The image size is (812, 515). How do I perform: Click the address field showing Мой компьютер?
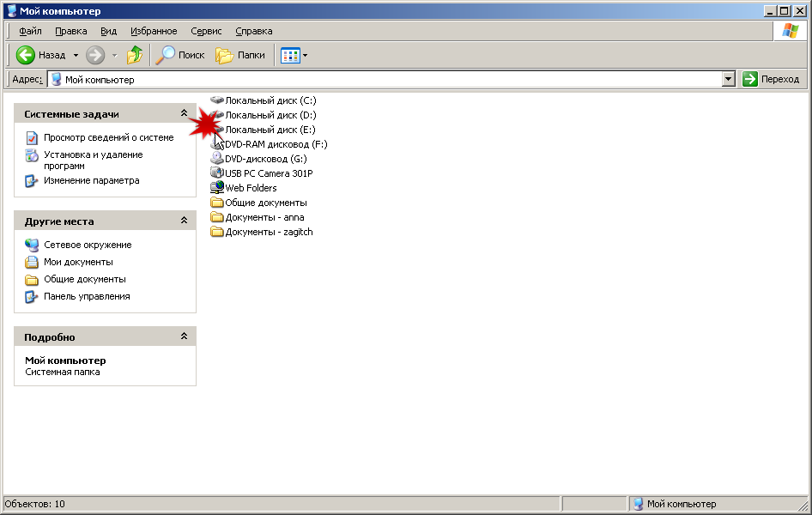(385, 80)
